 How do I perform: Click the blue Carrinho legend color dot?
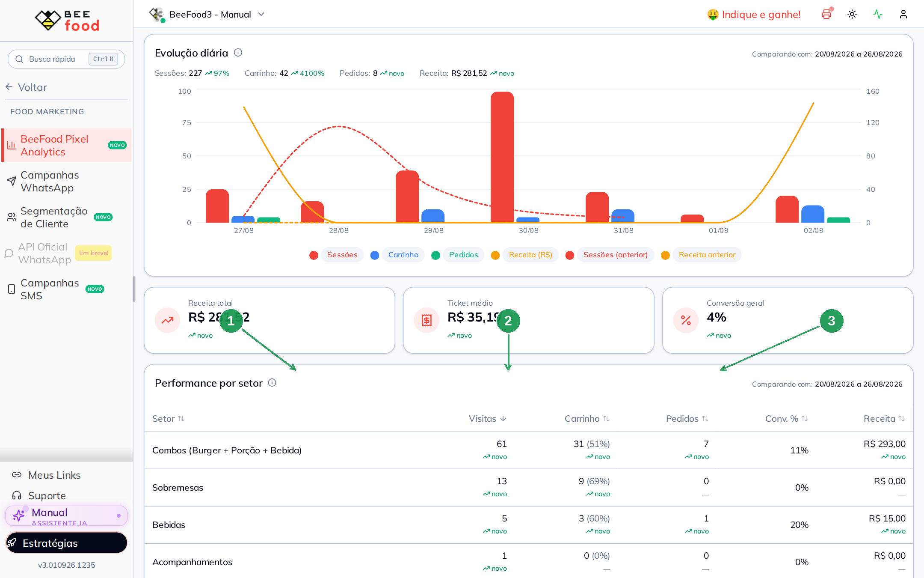point(375,255)
